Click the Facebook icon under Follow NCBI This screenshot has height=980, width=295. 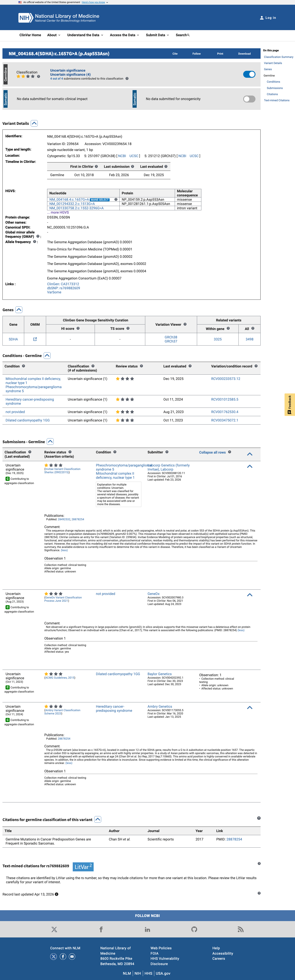point(101,929)
